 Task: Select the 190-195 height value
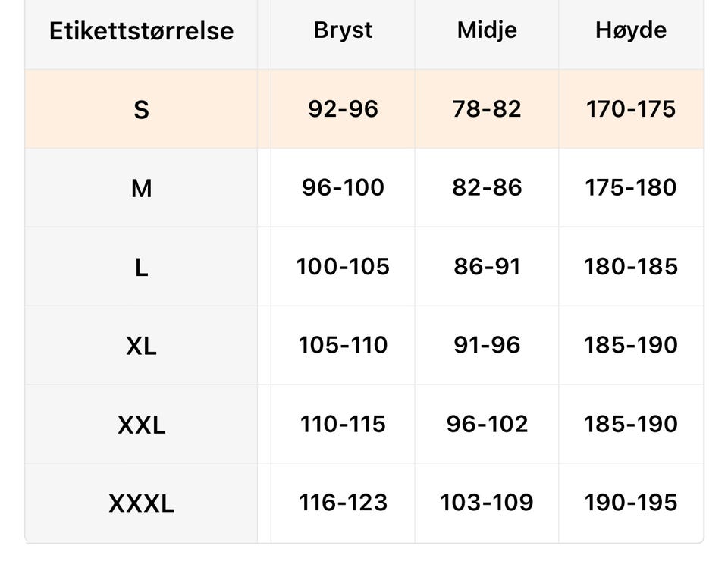tap(631, 502)
